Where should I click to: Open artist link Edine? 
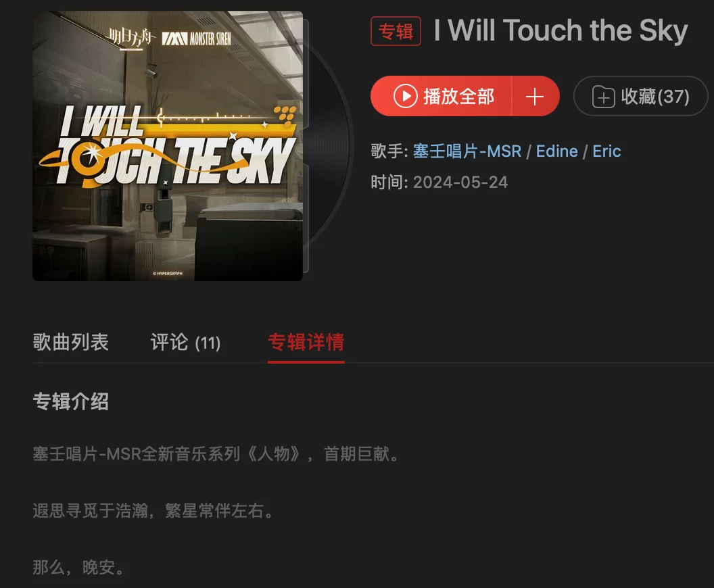point(557,151)
